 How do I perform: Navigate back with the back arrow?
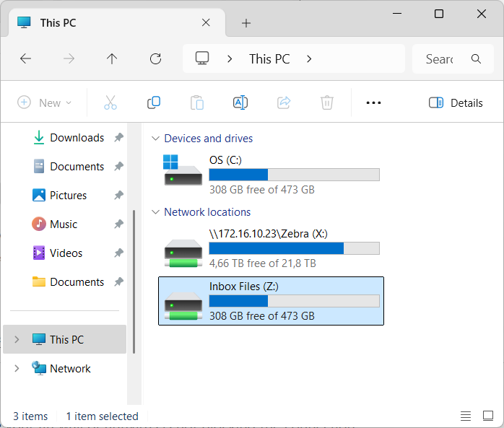pyautogui.click(x=26, y=58)
